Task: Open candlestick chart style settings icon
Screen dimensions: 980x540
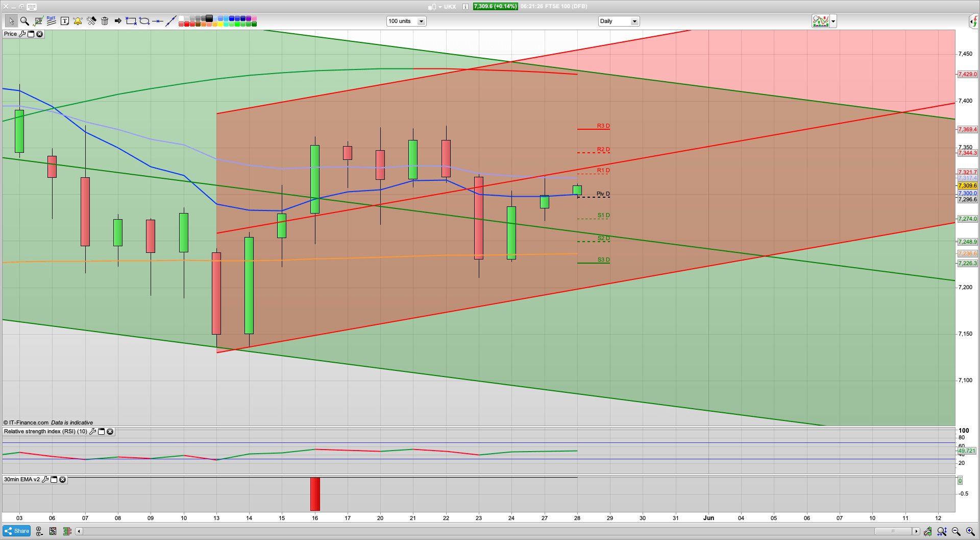Action: 927,531
